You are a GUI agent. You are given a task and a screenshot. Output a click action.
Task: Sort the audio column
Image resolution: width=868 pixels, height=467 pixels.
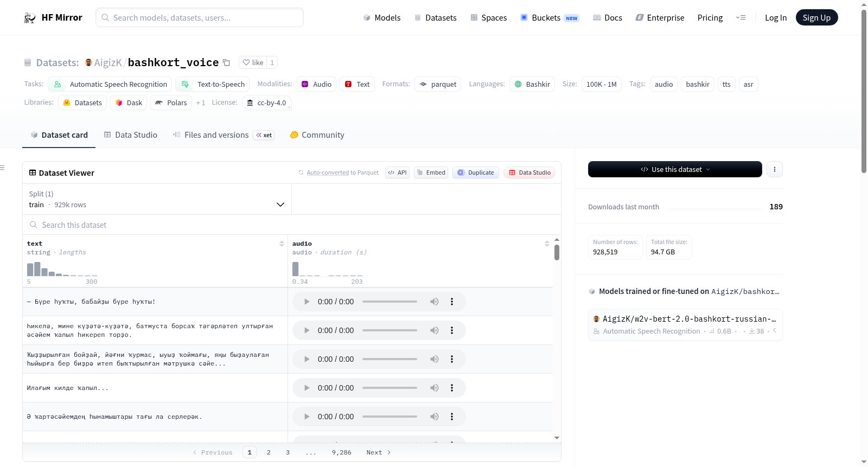pyautogui.click(x=547, y=244)
